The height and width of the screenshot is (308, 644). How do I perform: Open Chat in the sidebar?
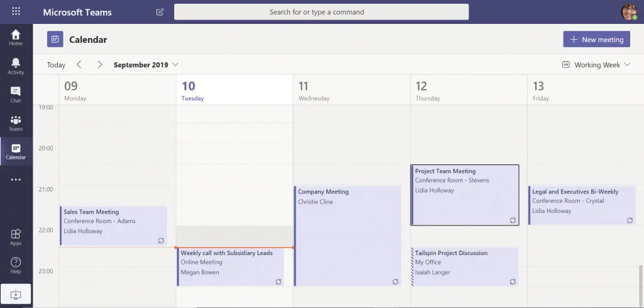coord(16,94)
